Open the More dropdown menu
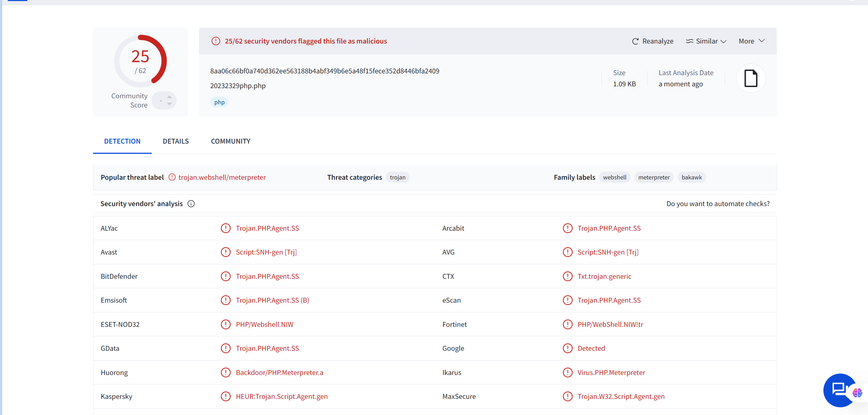This screenshot has width=868, height=415. click(x=751, y=41)
